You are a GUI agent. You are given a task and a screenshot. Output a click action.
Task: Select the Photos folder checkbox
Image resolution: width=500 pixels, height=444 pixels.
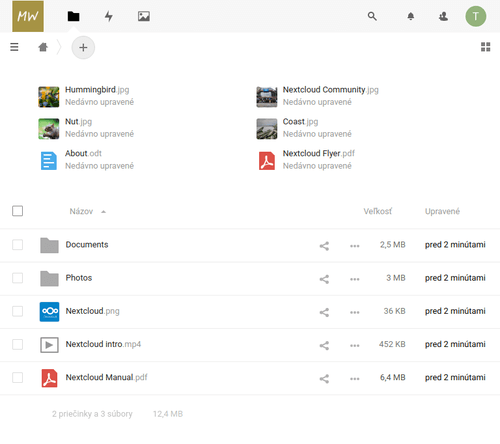[17, 278]
